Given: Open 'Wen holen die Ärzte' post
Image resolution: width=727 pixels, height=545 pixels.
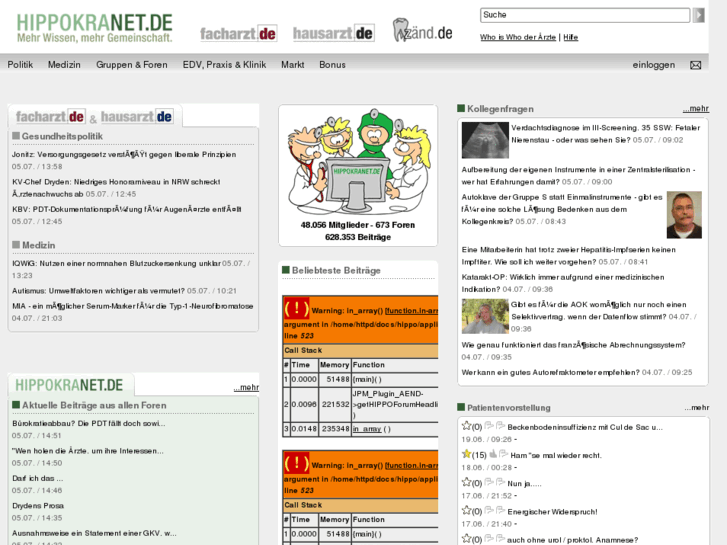Looking at the screenshot, I should pos(88,451).
